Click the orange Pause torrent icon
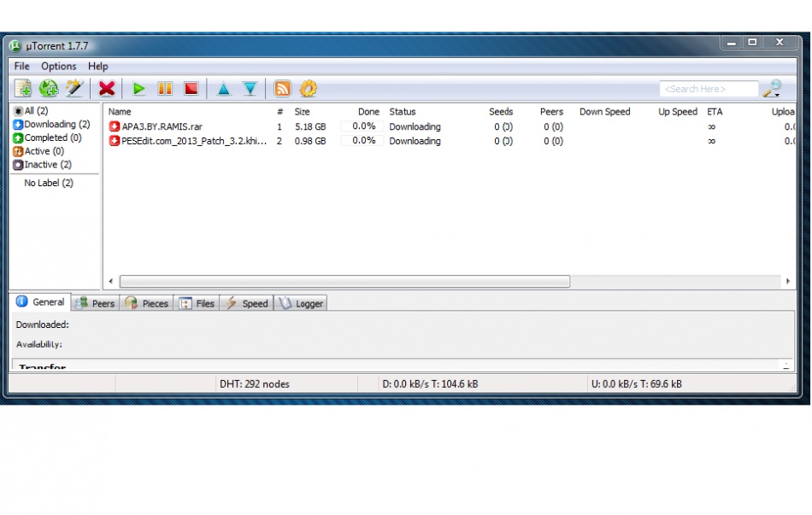 tap(165, 89)
